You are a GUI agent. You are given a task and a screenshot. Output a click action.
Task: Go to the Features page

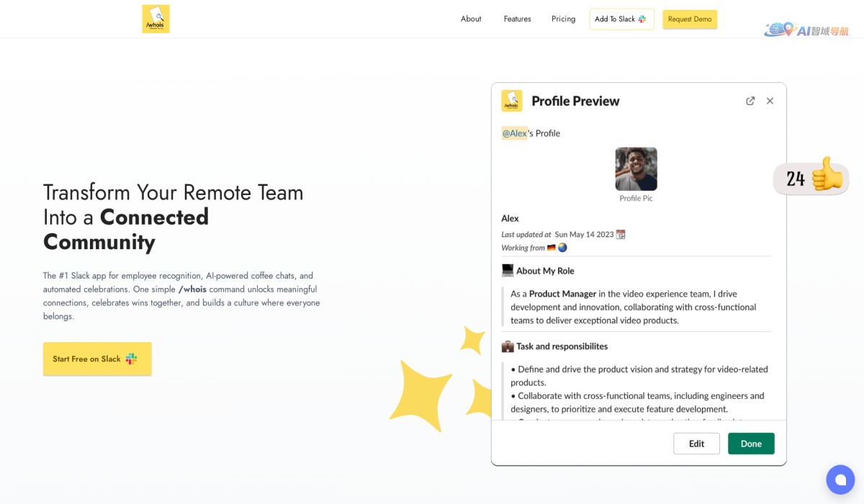coord(517,19)
